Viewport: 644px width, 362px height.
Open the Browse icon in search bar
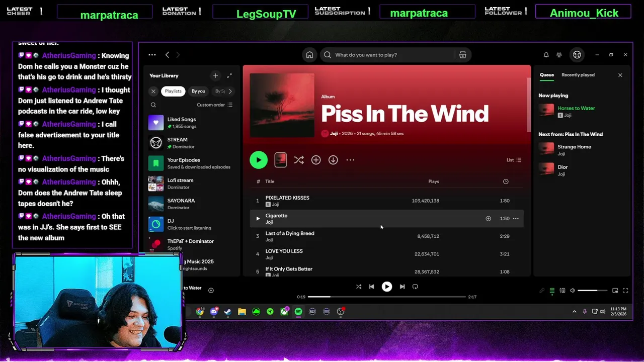[463, 55]
